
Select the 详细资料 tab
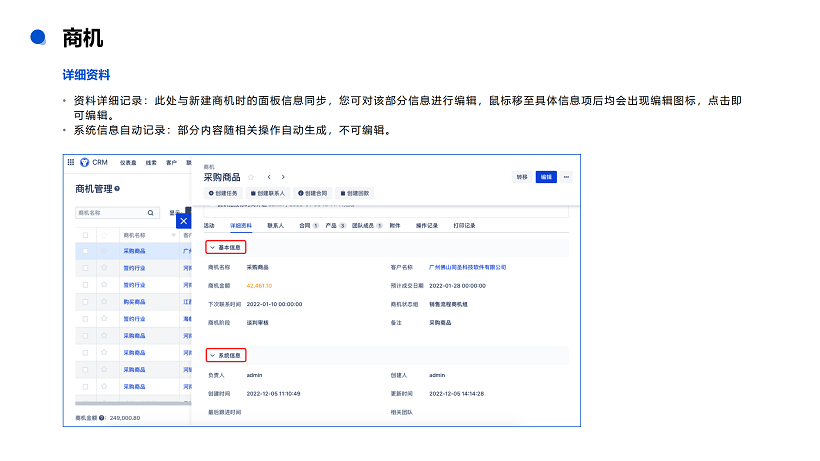click(241, 226)
